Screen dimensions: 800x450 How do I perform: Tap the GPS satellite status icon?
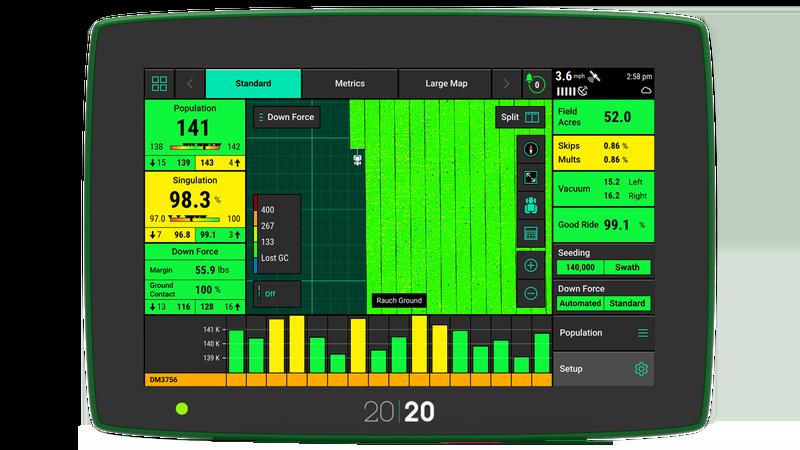point(594,77)
